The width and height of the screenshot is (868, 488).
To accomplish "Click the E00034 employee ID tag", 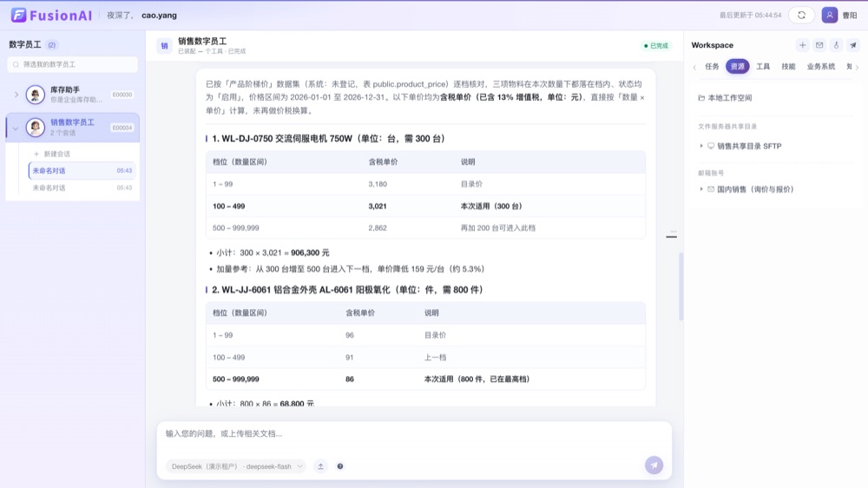I will [x=122, y=128].
